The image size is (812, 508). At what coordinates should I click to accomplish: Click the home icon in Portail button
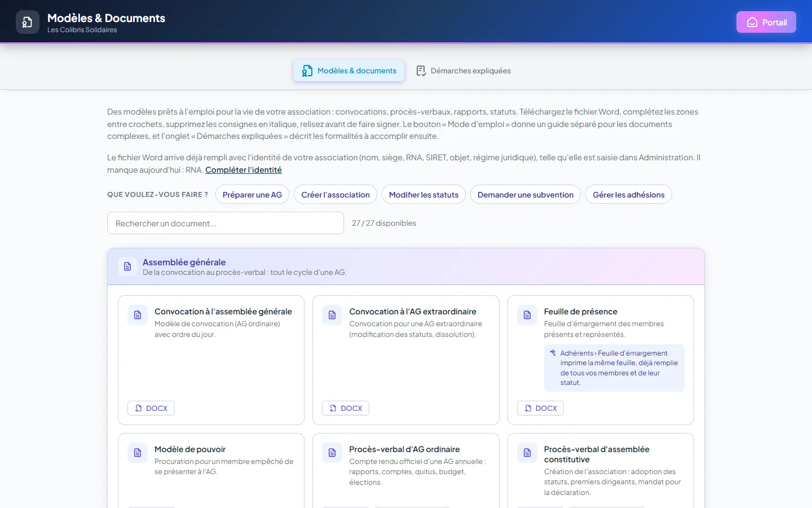[752, 23]
